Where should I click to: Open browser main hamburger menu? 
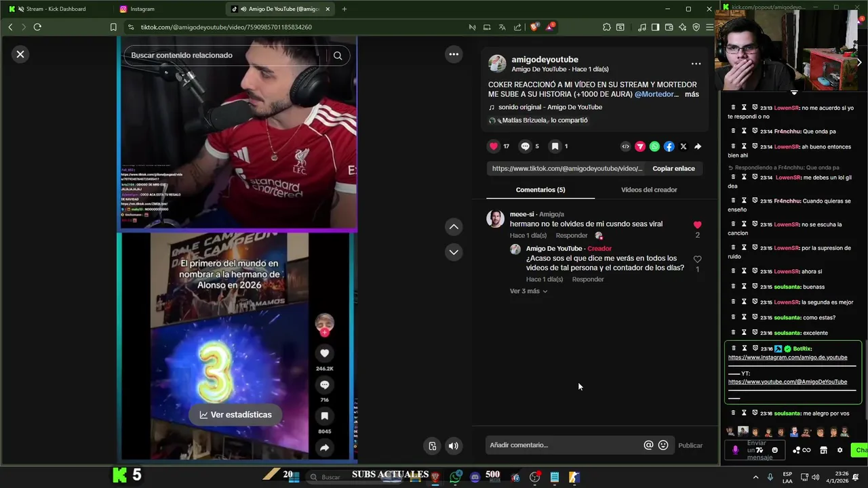click(x=709, y=27)
